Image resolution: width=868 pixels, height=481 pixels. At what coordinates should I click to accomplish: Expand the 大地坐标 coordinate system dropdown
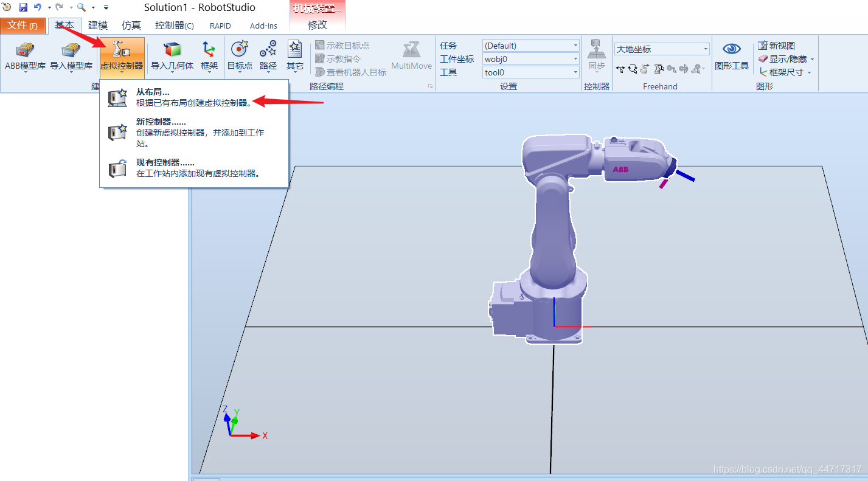(706, 49)
